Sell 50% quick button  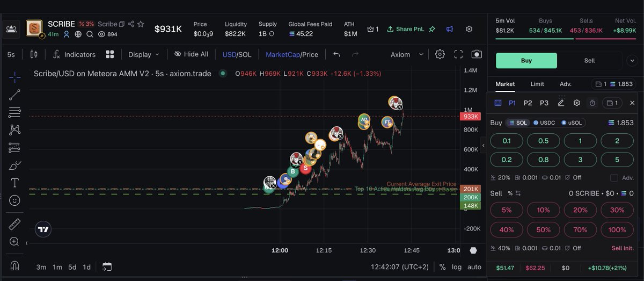coord(543,229)
